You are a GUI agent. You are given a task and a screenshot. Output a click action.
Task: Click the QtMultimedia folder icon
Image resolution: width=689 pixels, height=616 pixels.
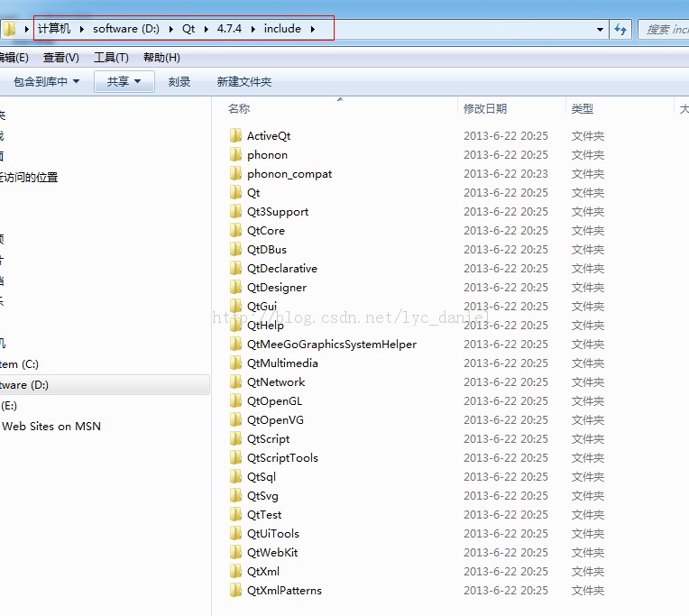point(235,363)
